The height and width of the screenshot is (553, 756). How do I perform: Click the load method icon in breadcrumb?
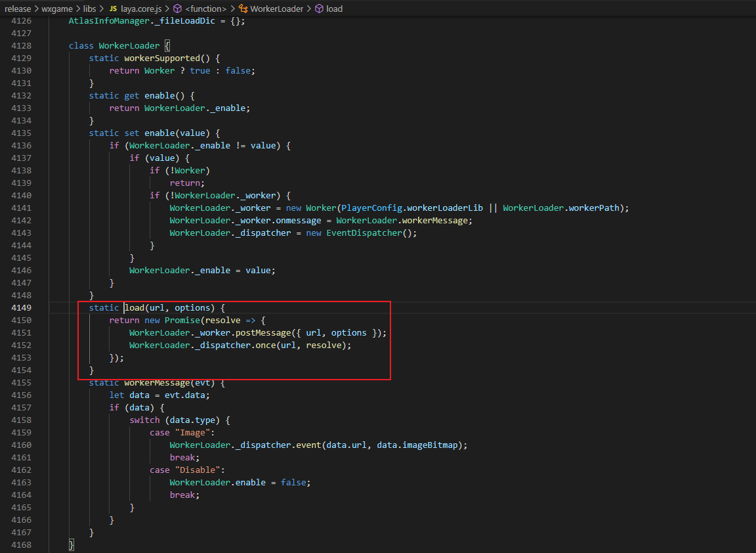319,9
